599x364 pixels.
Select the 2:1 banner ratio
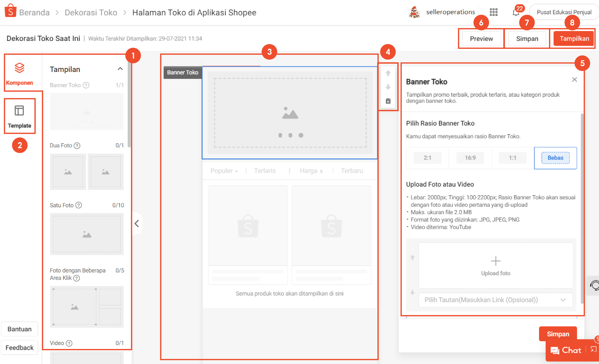(x=427, y=158)
